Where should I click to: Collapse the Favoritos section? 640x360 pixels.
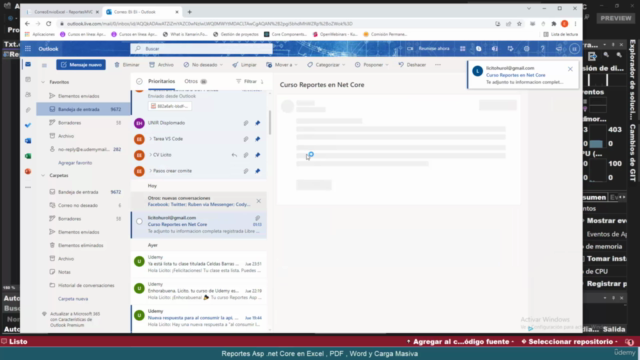click(x=43, y=82)
